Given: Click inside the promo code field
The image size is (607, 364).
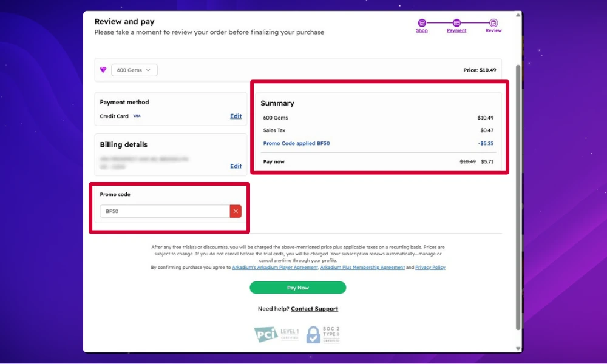Looking at the screenshot, I should [164, 211].
